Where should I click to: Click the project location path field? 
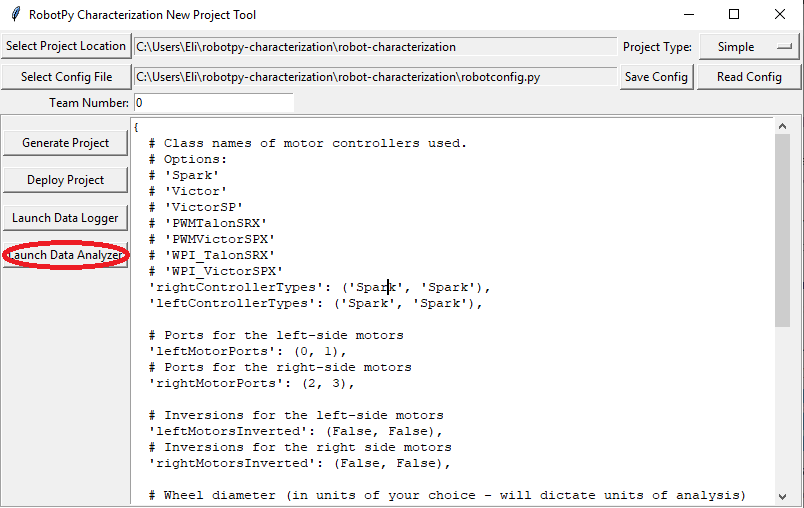375,47
